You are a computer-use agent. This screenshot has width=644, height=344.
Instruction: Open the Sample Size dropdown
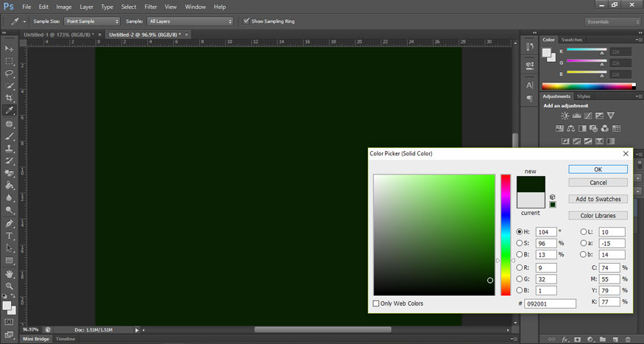(x=92, y=21)
